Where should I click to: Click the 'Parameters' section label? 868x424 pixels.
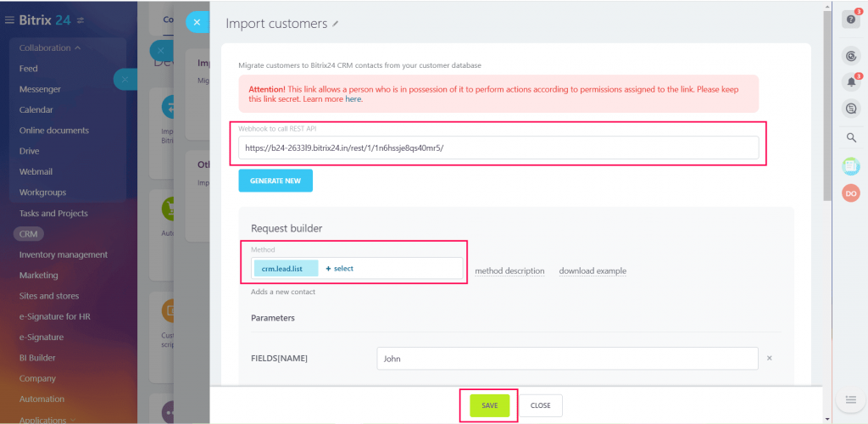point(273,318)
